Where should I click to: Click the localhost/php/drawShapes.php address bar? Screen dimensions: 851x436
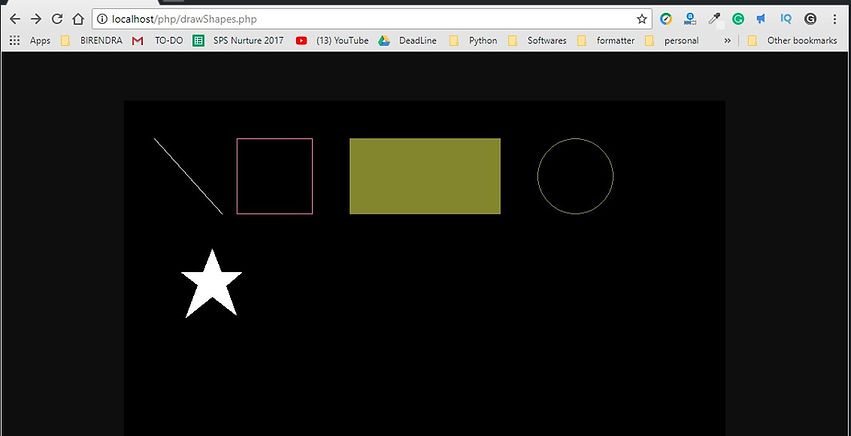(372, 20)
